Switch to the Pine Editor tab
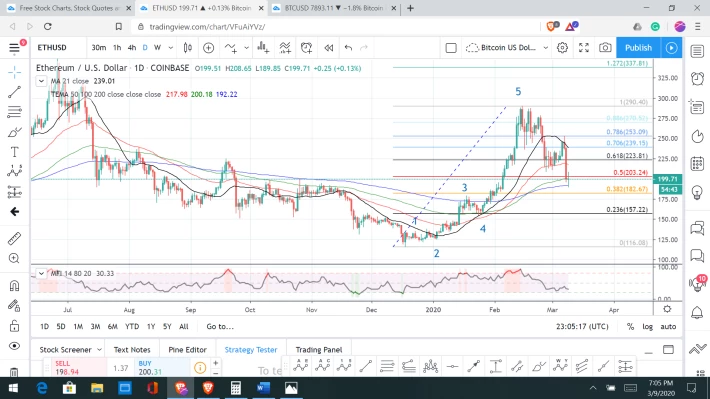710x399 pixels. point(187,350)
